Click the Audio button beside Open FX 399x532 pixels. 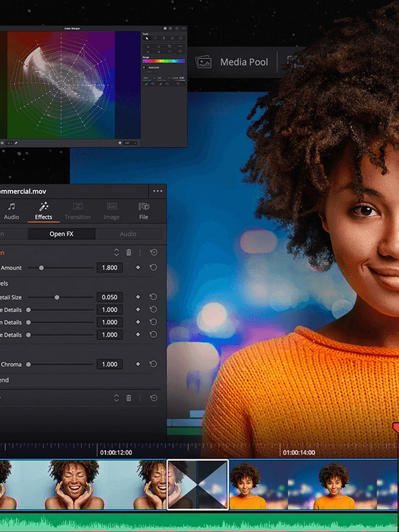[129, 234]
